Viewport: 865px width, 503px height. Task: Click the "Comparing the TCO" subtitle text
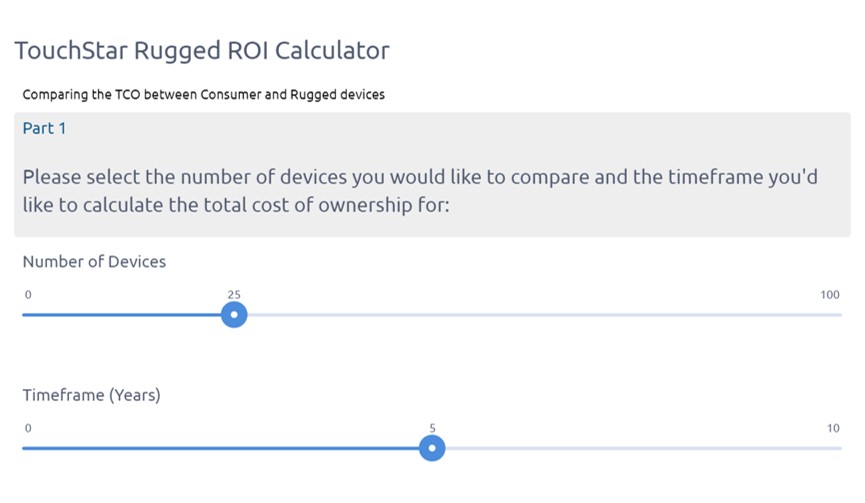click(x=203, y=95)
